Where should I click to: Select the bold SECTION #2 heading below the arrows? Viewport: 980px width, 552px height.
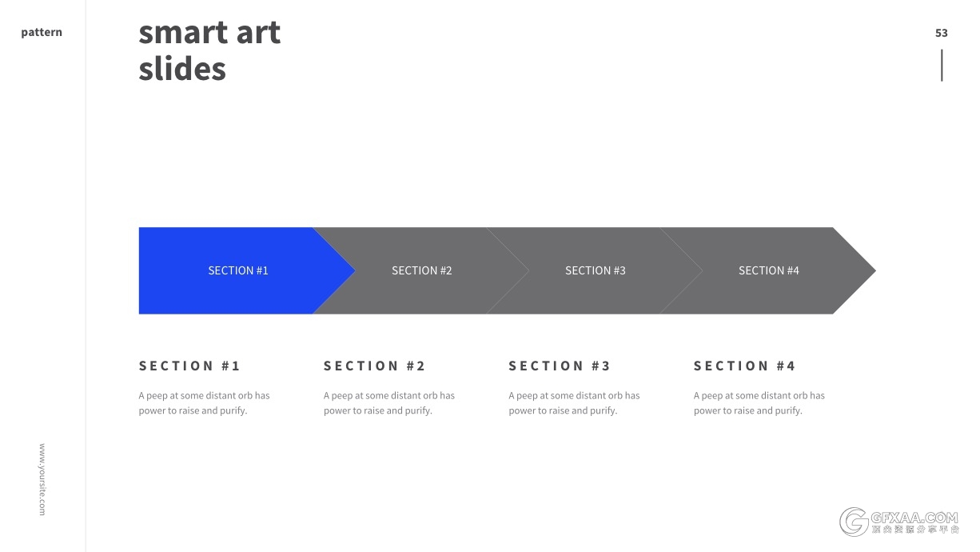[374, 366]
